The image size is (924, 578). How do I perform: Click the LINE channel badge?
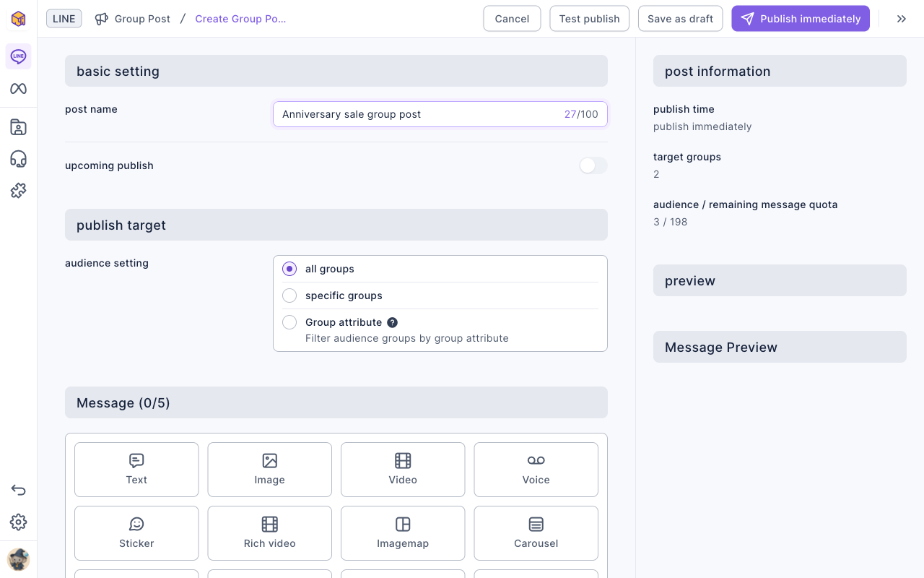coord(64,19)
